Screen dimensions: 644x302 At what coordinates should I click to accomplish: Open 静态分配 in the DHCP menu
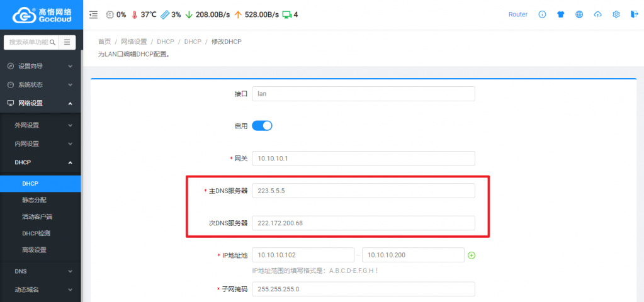click(x=35, y=200)
